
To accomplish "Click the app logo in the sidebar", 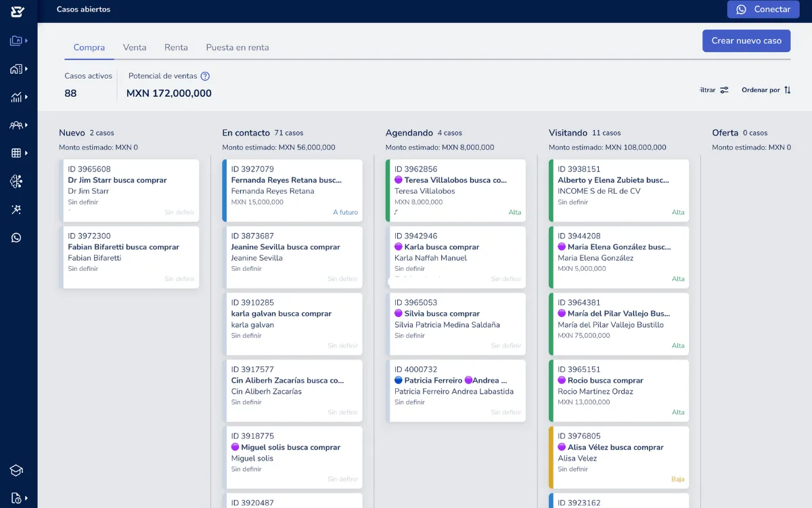I will [18, 11].
